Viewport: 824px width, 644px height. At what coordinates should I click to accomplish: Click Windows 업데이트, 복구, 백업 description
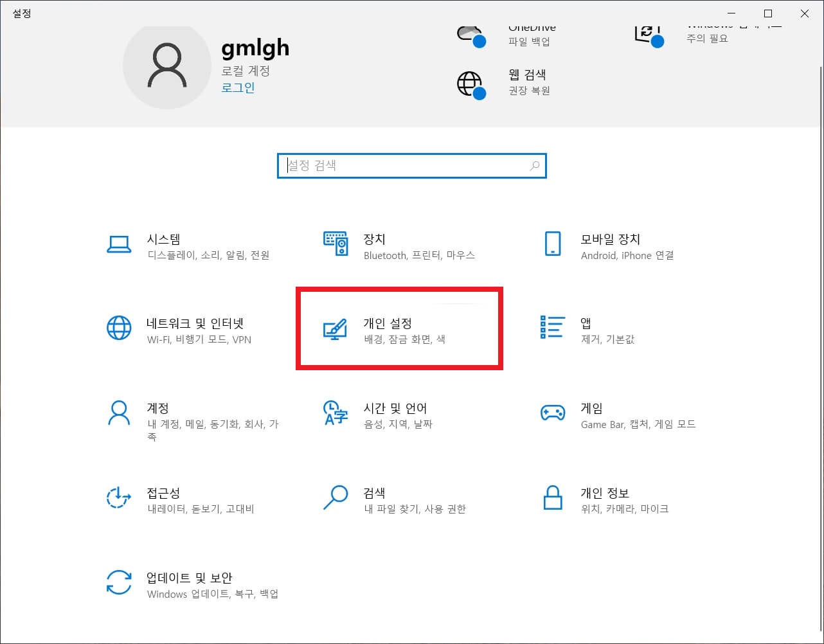click(213, 594)
